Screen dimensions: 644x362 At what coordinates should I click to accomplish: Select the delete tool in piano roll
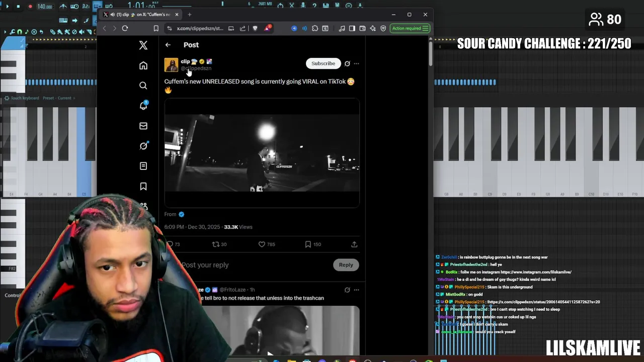[74, 32]
